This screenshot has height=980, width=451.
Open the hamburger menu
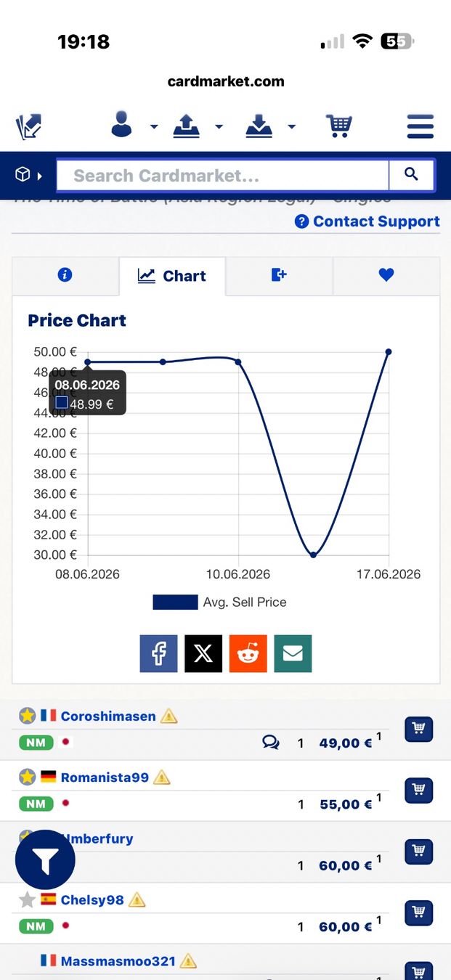[420, 126]
